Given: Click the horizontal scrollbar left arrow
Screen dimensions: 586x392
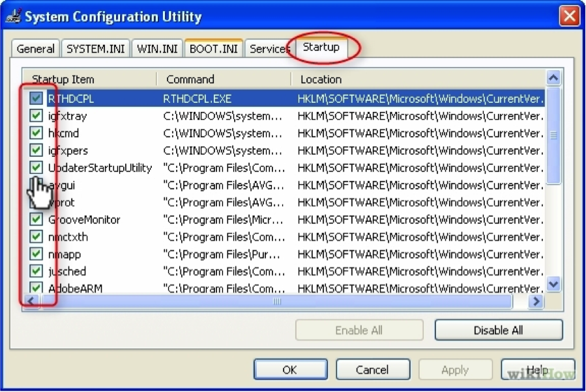Looking at the screenshot, I should 31,301.
